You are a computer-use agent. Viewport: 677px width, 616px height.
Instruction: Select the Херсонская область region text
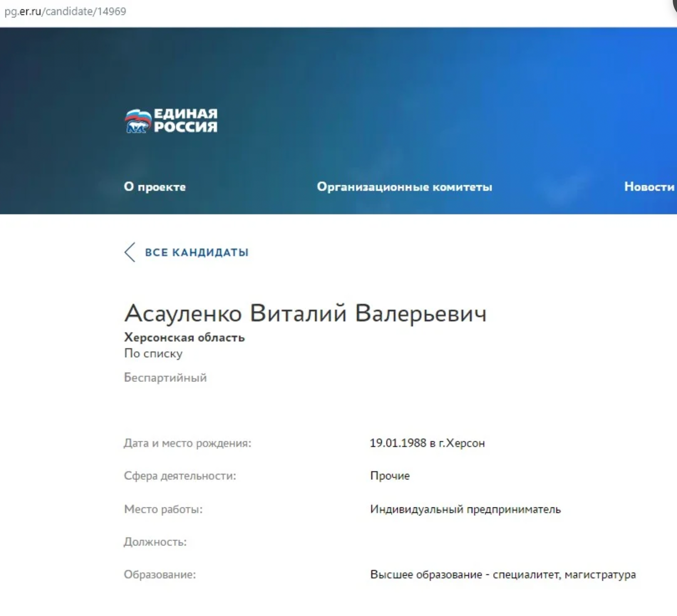point(184,338)
